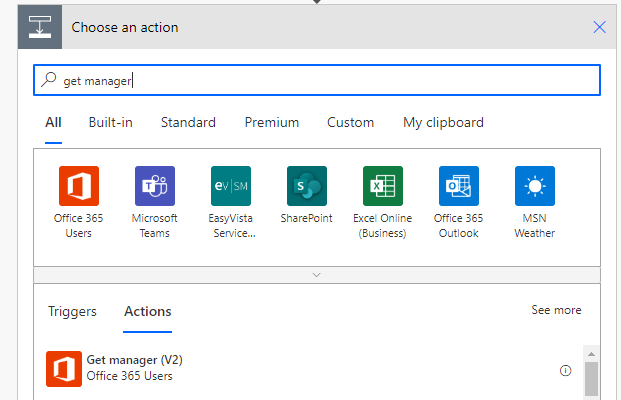Switch to the Triggers tab
This screenshot has width=621, height=400.
tap(72, 311)
